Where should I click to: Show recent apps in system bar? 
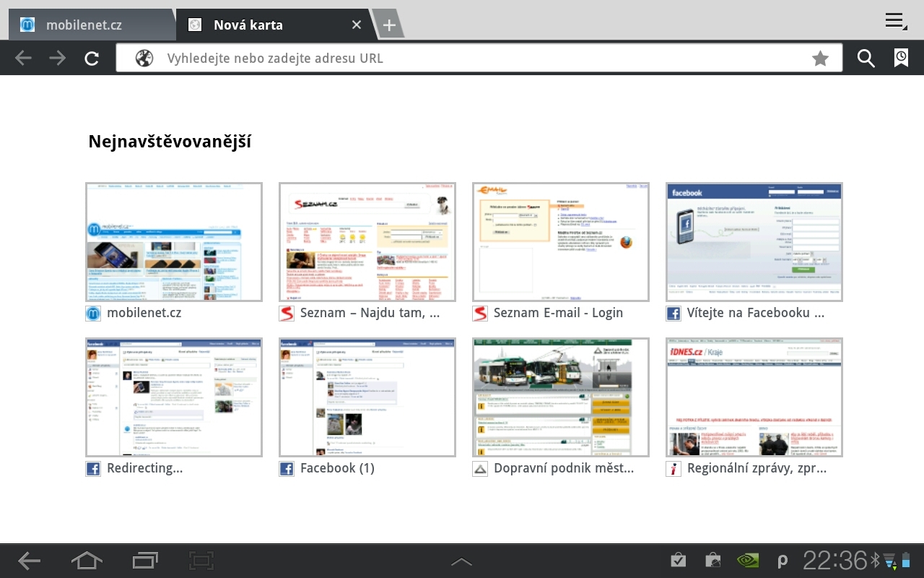pos(145,561)
